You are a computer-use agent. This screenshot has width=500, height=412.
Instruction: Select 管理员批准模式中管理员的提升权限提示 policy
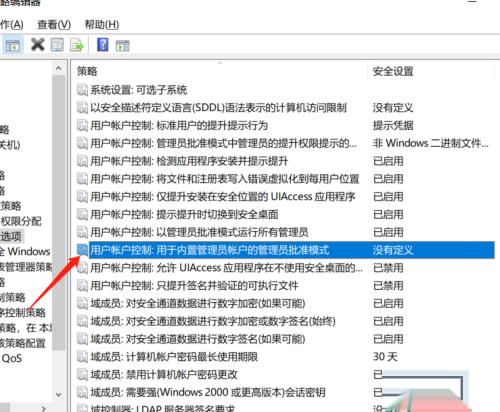pyautogui.click(x=223, y=143)
